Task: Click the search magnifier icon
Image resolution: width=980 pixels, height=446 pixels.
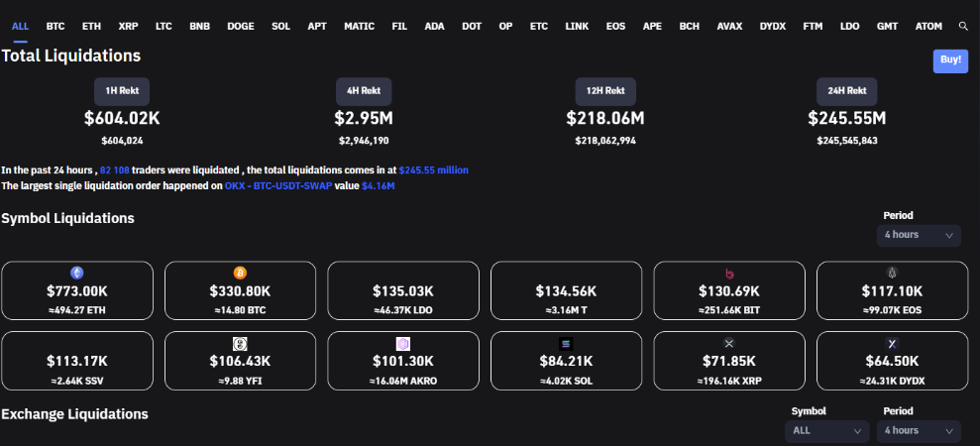Action: click(x=963, y=26)
